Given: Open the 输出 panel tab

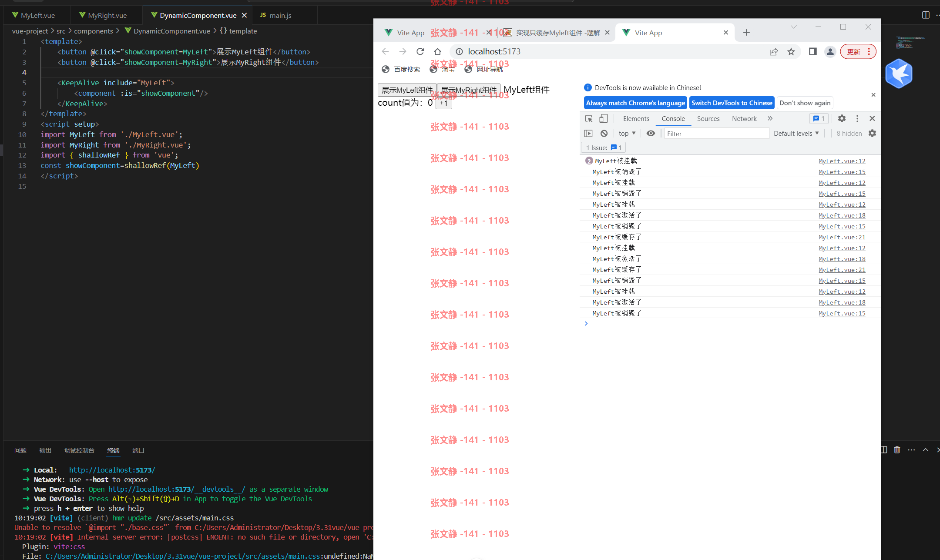Looking at the screenshot, I should tap(45, 450).
